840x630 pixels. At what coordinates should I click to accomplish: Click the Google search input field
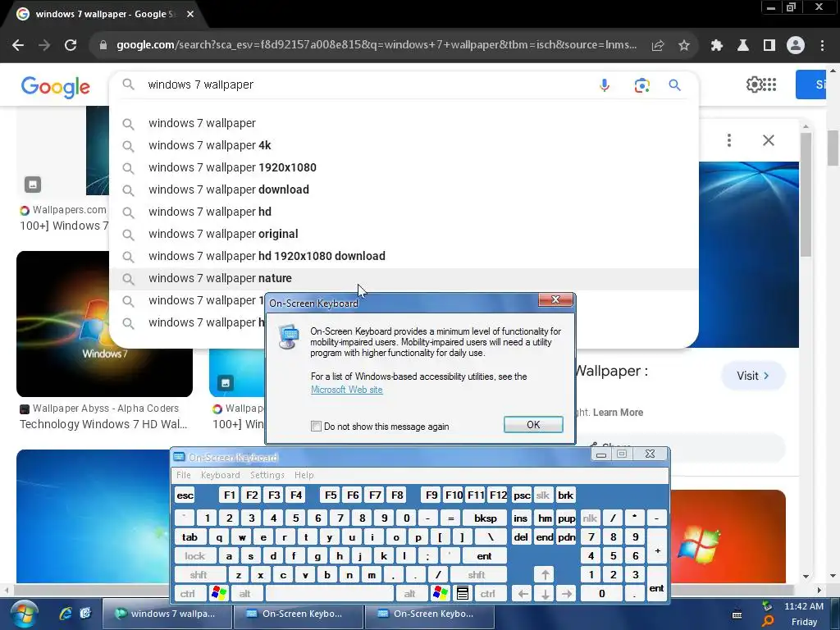point(370,85)
